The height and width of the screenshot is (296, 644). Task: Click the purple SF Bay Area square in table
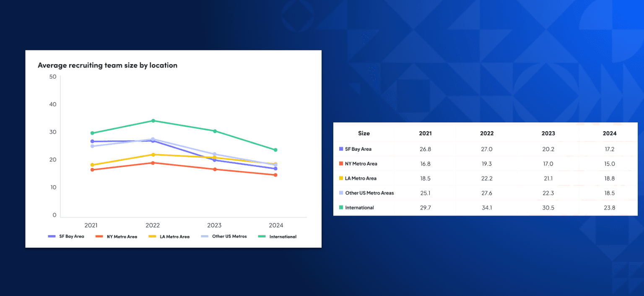tap(340, 149)
